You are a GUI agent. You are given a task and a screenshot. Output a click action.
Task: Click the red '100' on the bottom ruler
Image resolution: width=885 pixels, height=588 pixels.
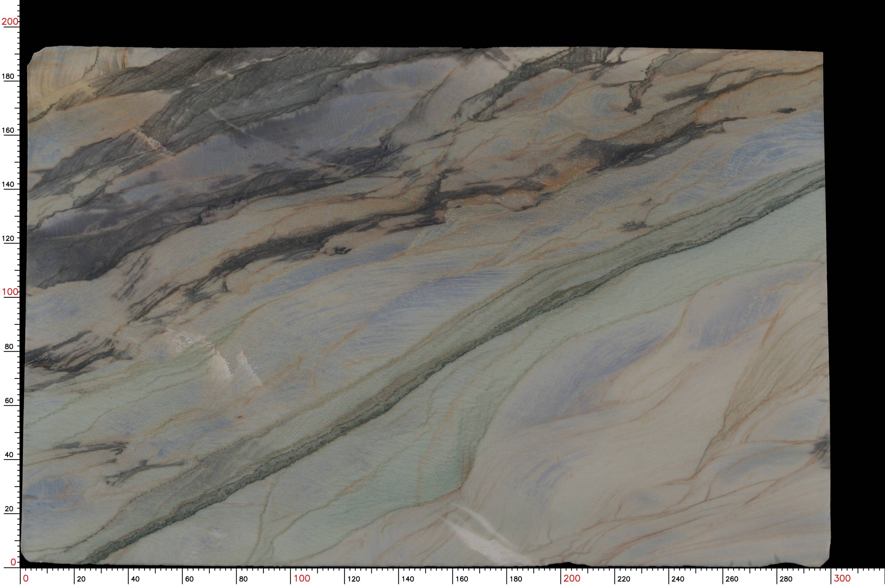click(302, 578)
